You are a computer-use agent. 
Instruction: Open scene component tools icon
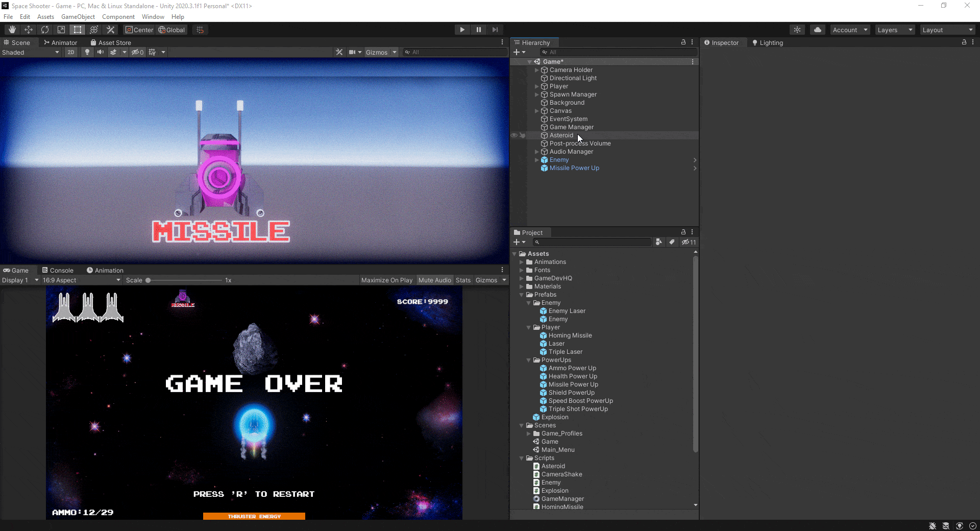click(x=339, y=52)
